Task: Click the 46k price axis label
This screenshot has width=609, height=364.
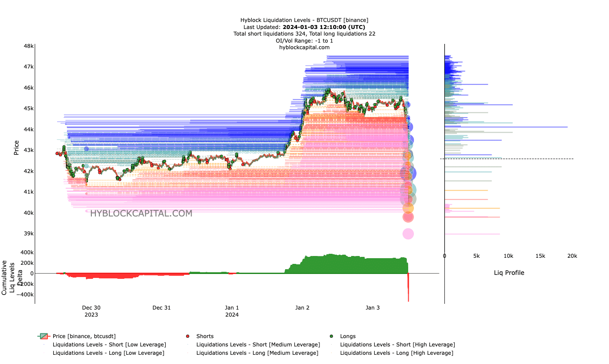Action: coord(29,88)
